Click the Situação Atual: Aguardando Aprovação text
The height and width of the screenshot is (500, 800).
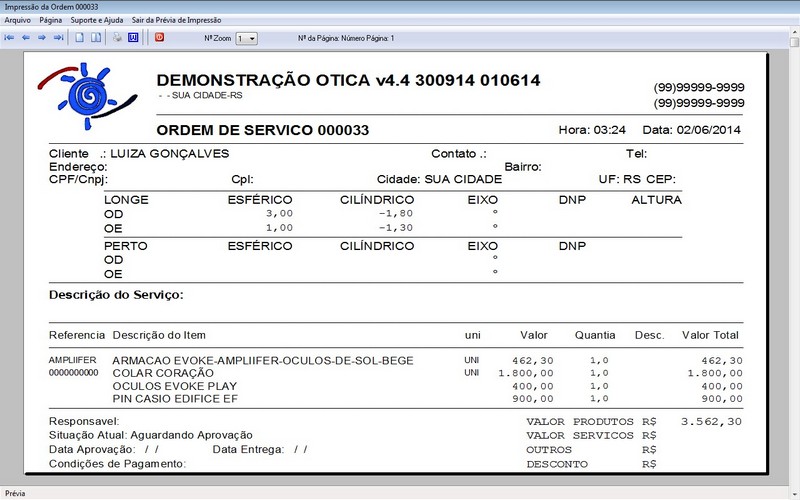coord(151,435)
